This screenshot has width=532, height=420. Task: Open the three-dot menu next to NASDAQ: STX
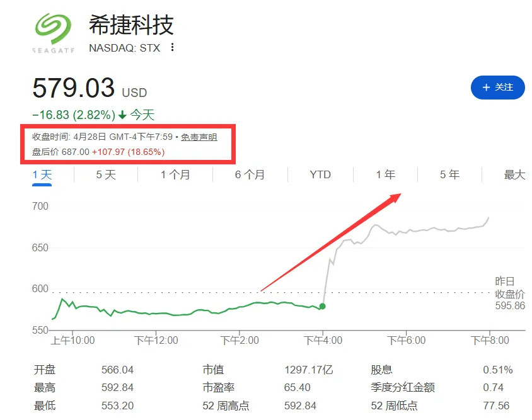point(171,47)
